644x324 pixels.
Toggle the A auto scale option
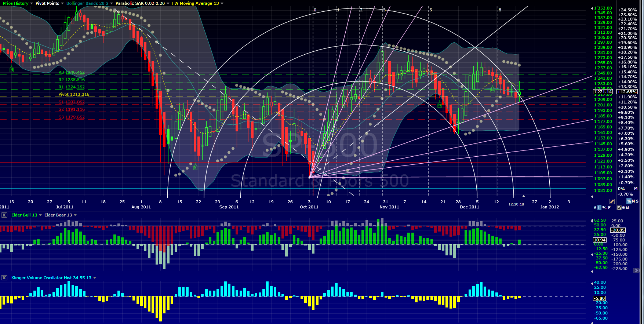tap(595, 208)
